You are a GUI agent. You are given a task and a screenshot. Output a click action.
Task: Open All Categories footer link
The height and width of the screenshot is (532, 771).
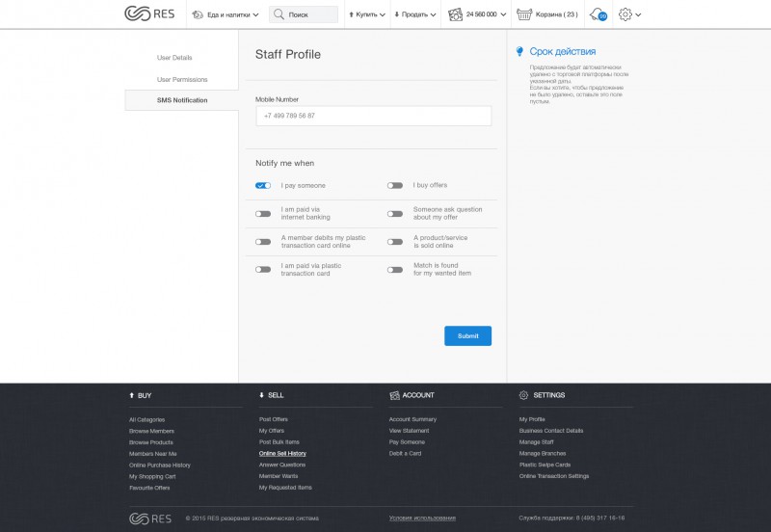[147, 419]
